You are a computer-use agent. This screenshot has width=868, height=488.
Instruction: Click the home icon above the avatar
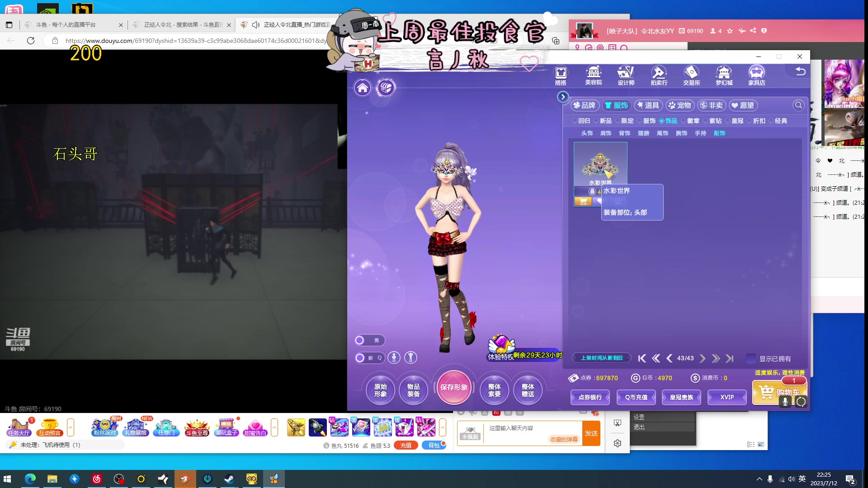[363, 88]
